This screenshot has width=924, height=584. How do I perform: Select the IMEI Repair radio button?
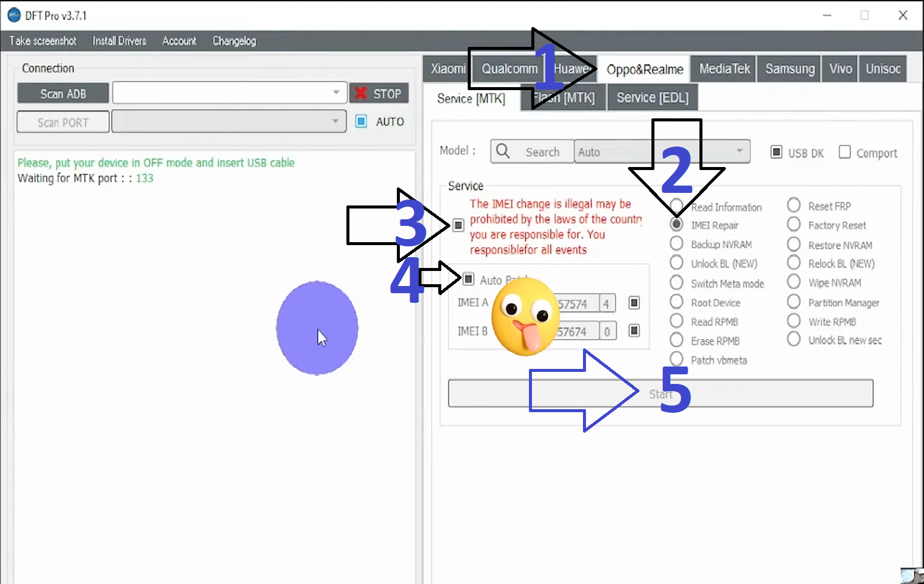click(x=677, y=225)
